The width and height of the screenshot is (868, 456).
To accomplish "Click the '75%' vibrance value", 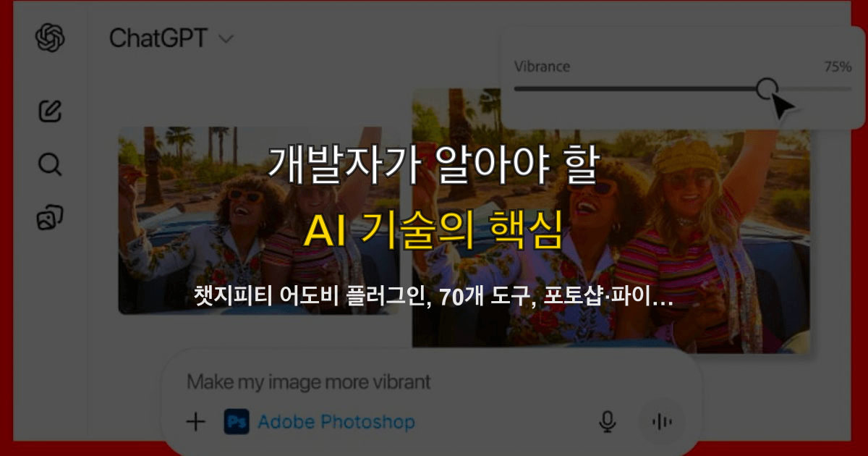I will [838, 67].
